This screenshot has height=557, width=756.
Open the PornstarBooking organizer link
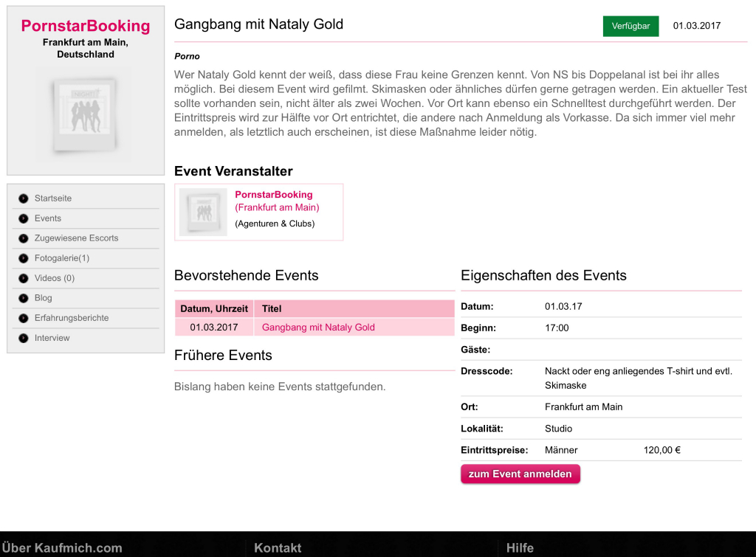274,195
